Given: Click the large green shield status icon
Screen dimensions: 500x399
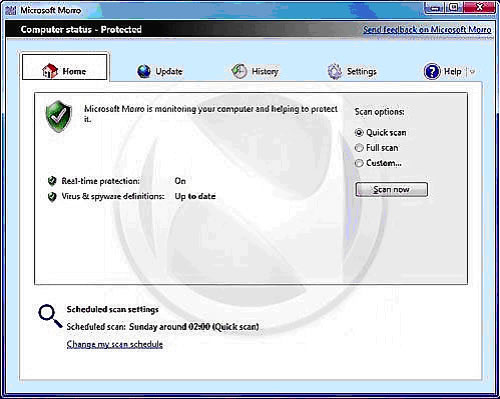Looking at the screenshot, I should click(x=59, y=116).
